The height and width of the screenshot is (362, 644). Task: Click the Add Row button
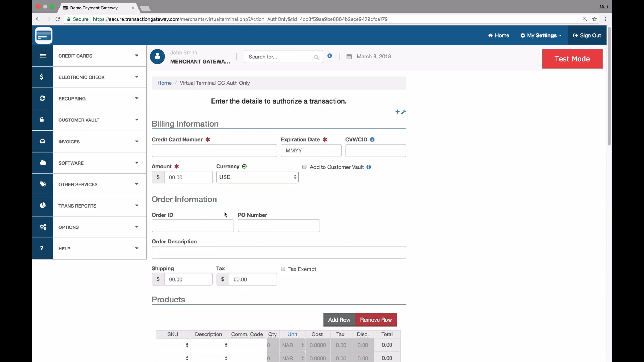(339, 320)
